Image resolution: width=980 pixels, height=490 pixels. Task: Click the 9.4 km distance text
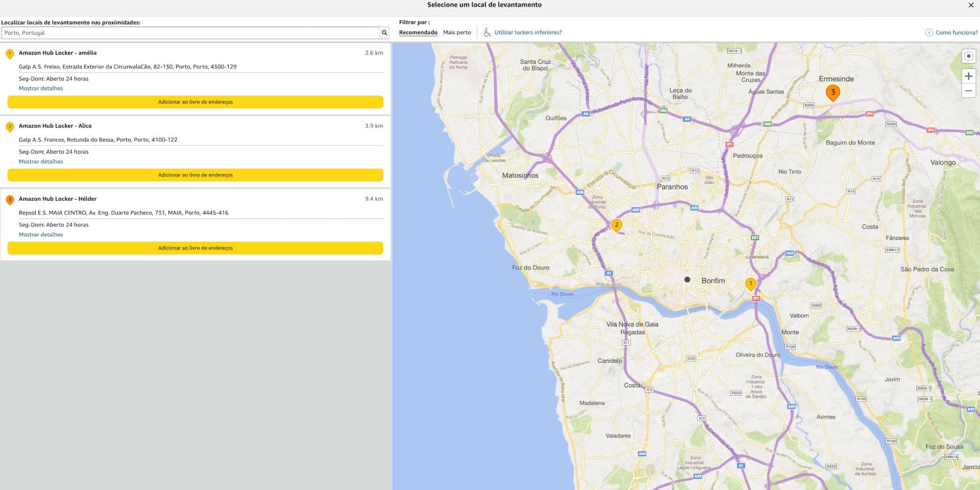[374, 199]
